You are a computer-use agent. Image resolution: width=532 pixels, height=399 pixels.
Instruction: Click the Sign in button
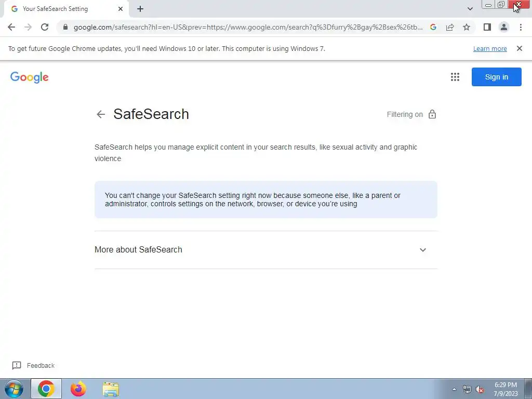(496, 77)
